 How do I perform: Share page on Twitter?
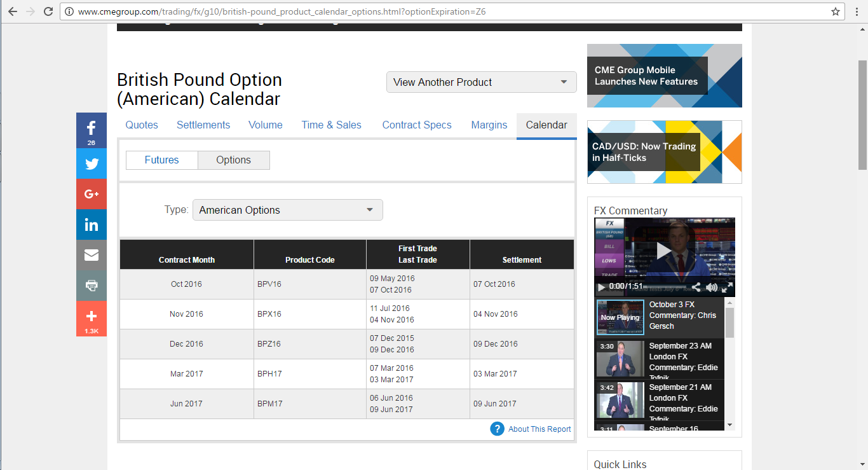[x=92, y=163]
